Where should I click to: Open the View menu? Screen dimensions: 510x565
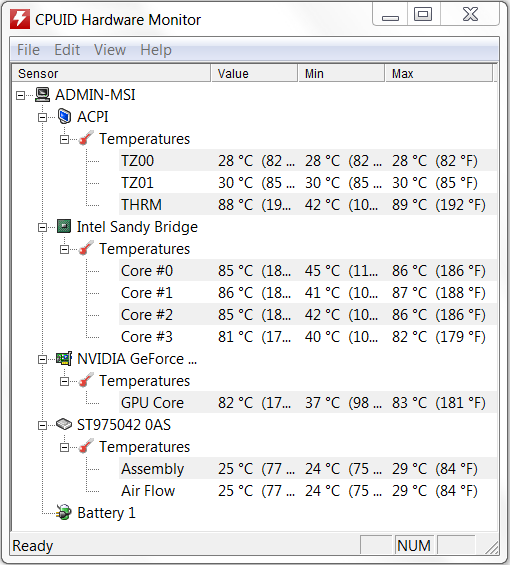coord(110,50)
